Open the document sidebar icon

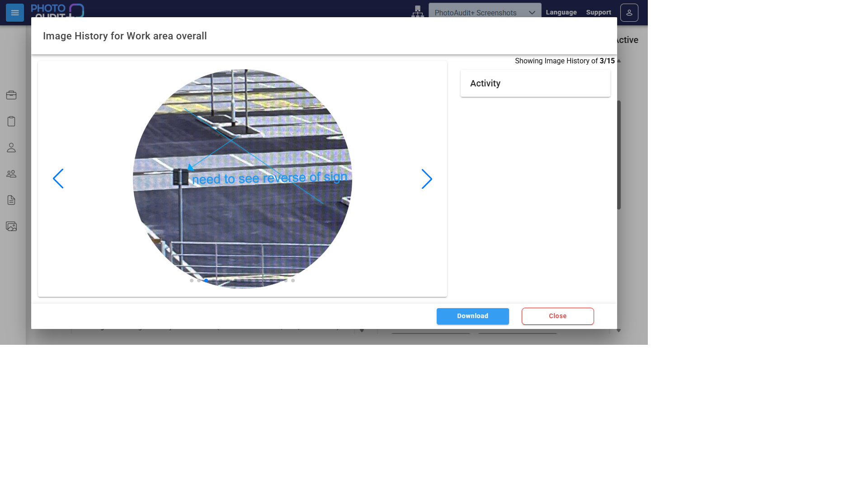point(11,200)
